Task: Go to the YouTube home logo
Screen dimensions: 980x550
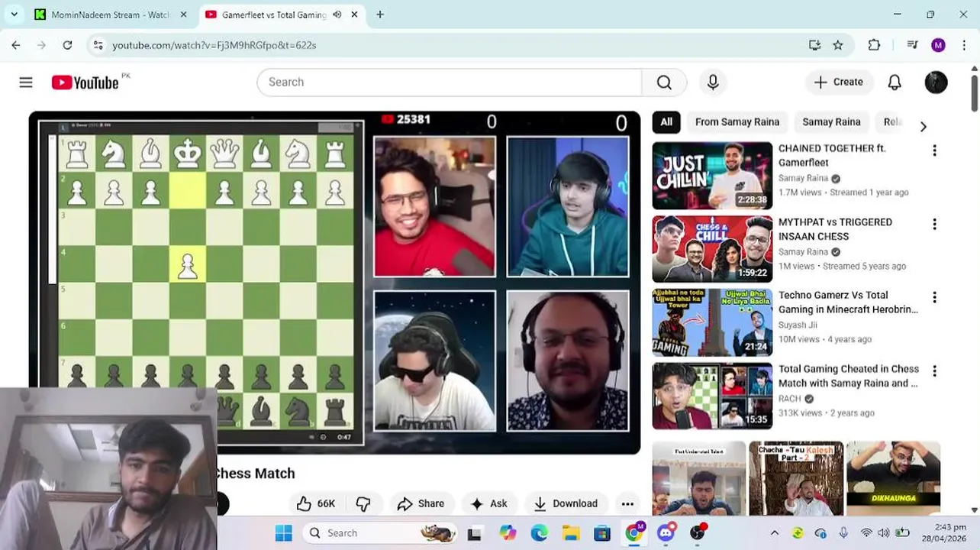Action: (x=85, y=82)
